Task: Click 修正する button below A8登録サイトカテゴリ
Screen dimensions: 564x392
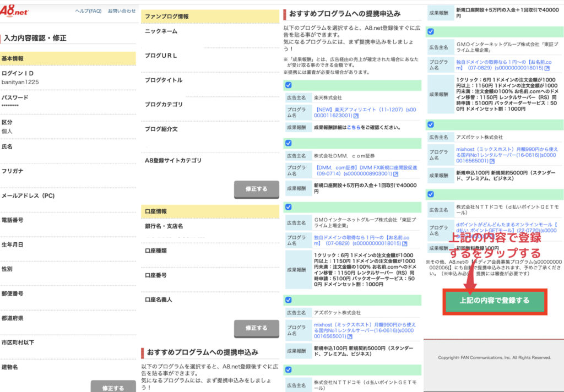Action: tap(257, 189)
